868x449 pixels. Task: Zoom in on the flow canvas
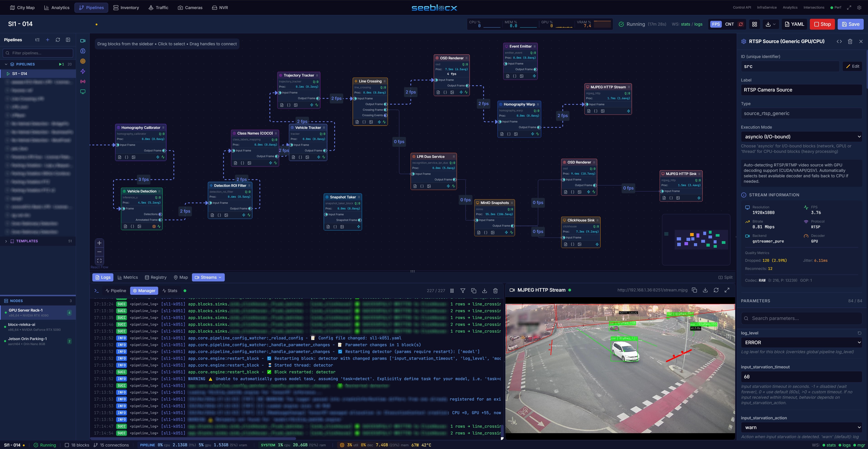pyautogui.click(x=99, y=243)
